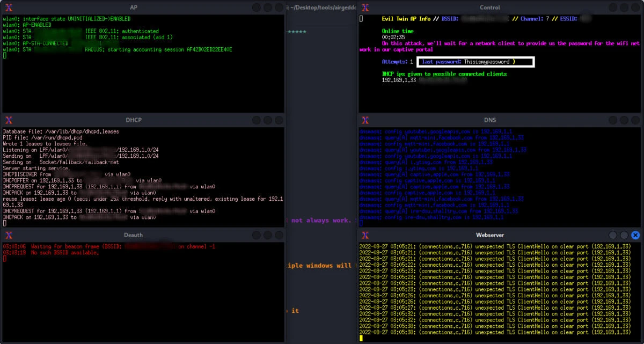The image size is (644, 344).
Task: Click the xterm icon of the AP window
Action: [x=9, y=8]
